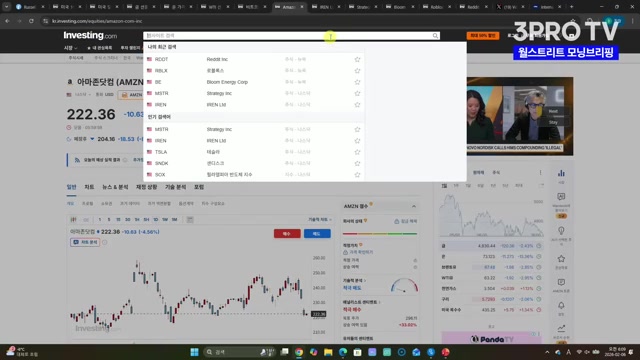Screen dimensions: 640x360
Task: Click the Windows taskbar search box
Action: point(240,352)
